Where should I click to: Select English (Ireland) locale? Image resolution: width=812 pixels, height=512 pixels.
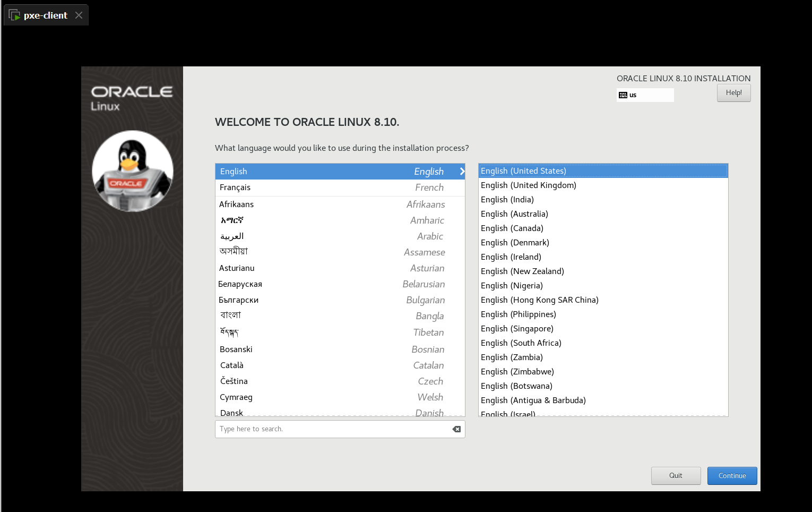(x=603, y=257)
